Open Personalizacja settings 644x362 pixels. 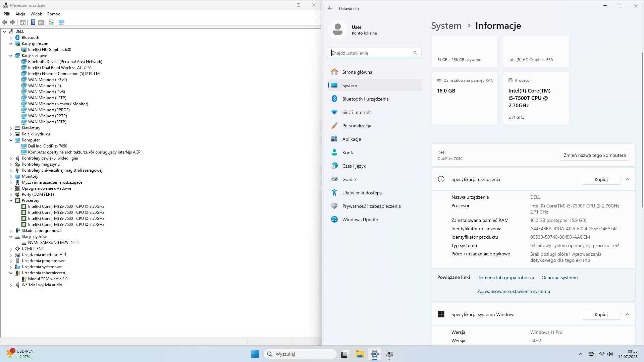point(374,126)
